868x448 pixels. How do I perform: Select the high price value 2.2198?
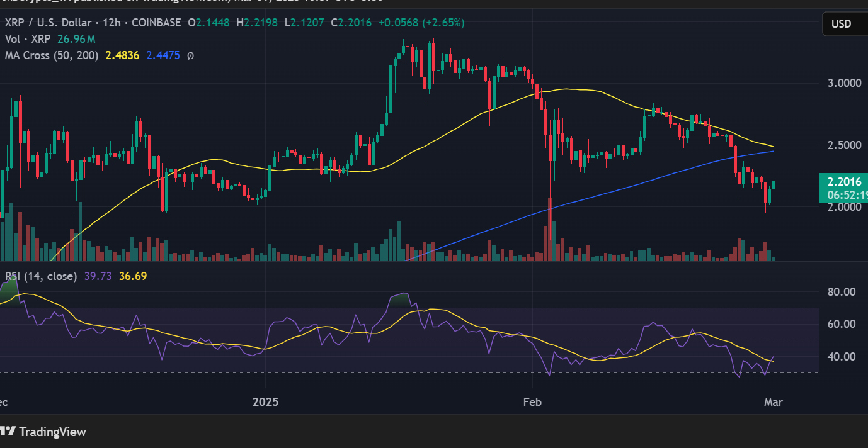[x=260, y=23]
